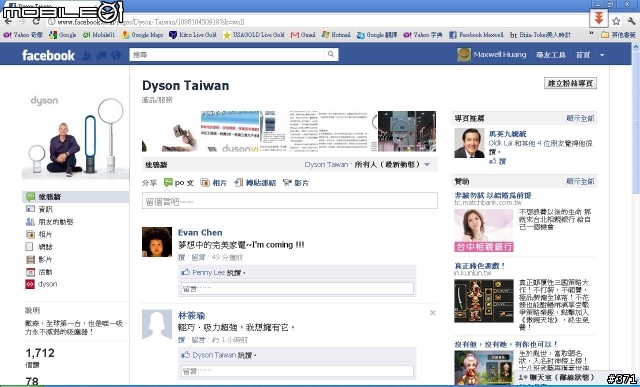Open the notifications globe icon

(x=116, y=55)
